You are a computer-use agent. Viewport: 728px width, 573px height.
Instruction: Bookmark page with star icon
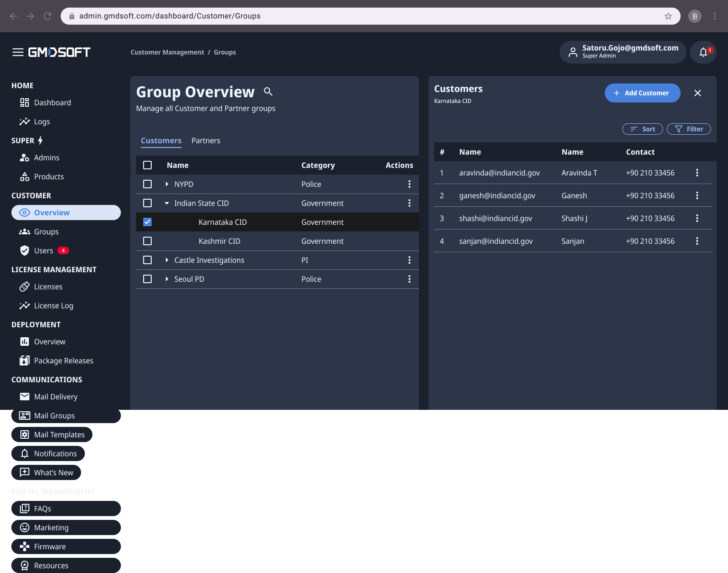tap(668, 16)
